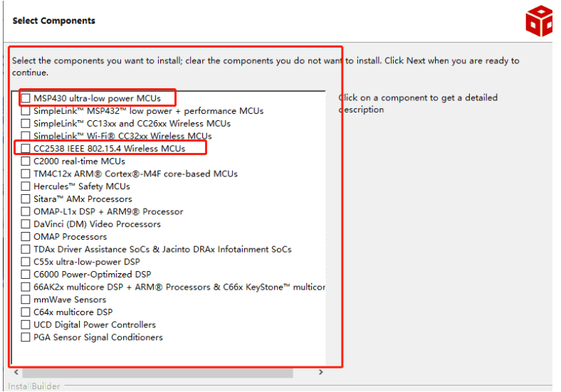
Task: Check C6000 Power-Optimized DSP checkbox
Action: [x=26, y=274]
